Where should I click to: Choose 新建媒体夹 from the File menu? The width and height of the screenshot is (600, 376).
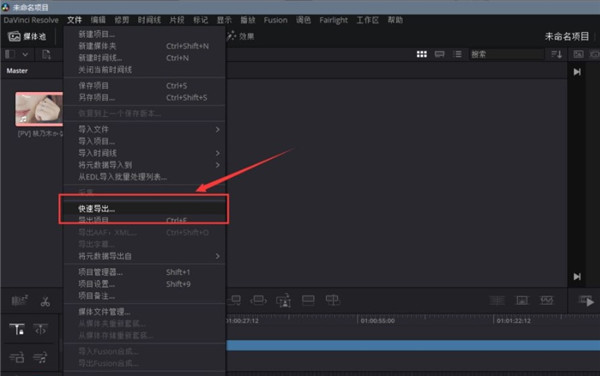[x=145, y=46]
